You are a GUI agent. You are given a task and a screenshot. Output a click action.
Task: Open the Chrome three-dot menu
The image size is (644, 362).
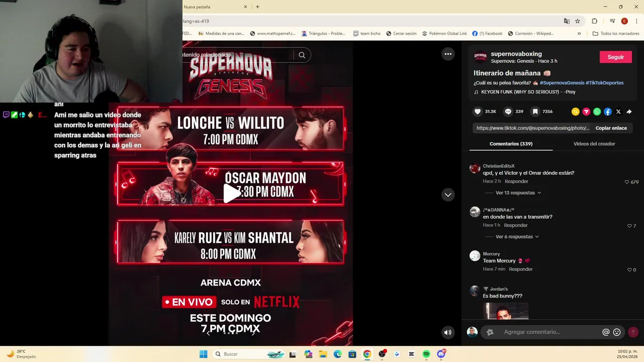click(636, 21)
